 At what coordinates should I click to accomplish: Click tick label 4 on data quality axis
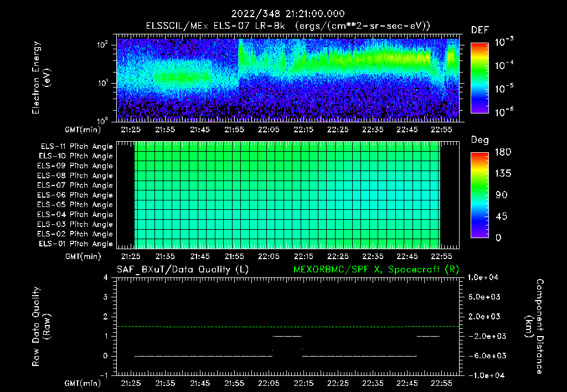(x=106, y=277)
